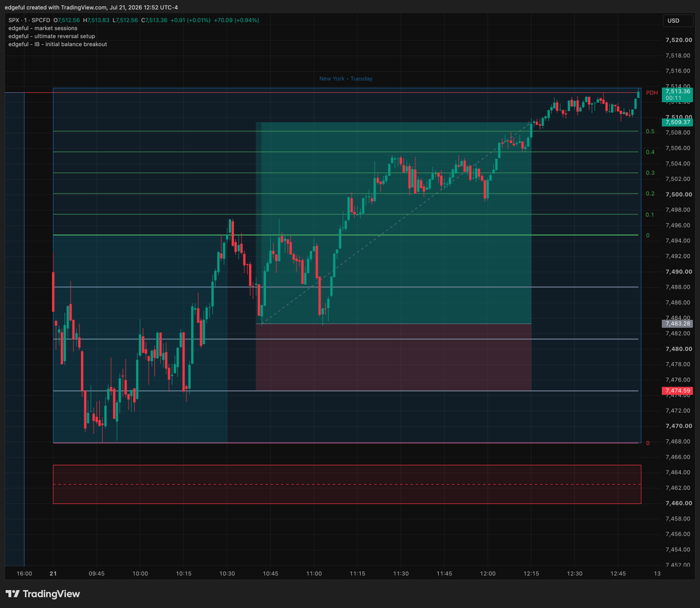
Task: Click the bold 21 date label on time axis
Action: [x=53, y=574]
